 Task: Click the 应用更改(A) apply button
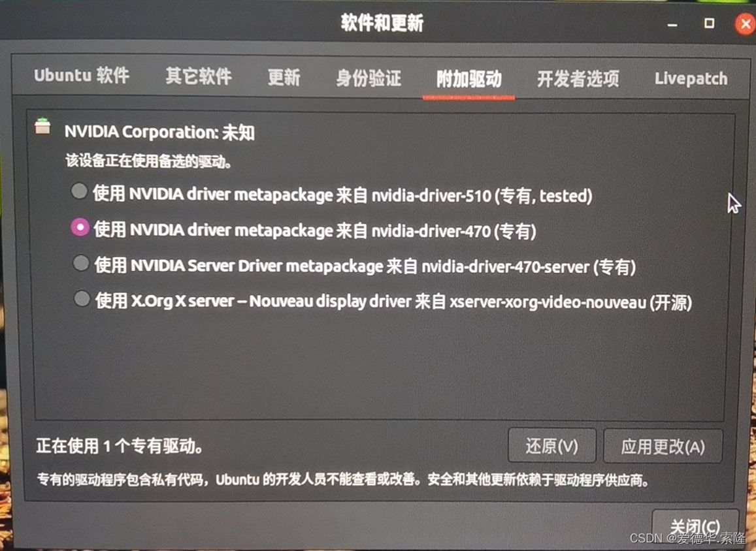click(663, 447)
